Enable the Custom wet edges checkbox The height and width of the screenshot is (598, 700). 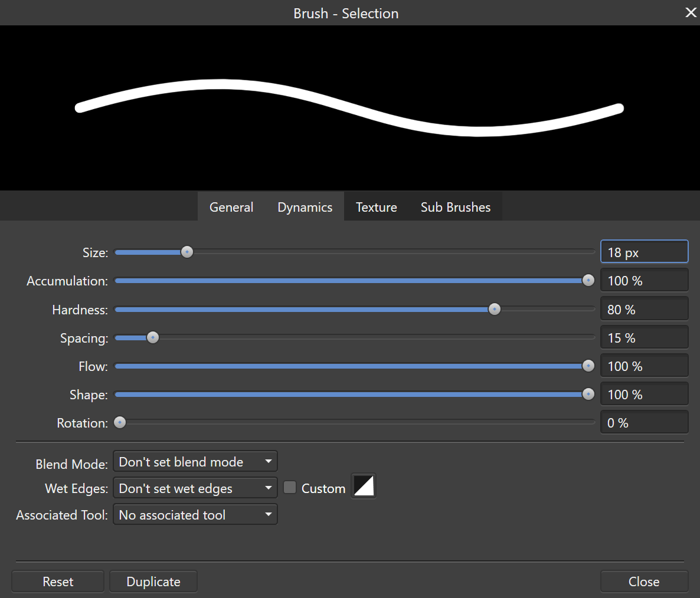pos(290,488)
